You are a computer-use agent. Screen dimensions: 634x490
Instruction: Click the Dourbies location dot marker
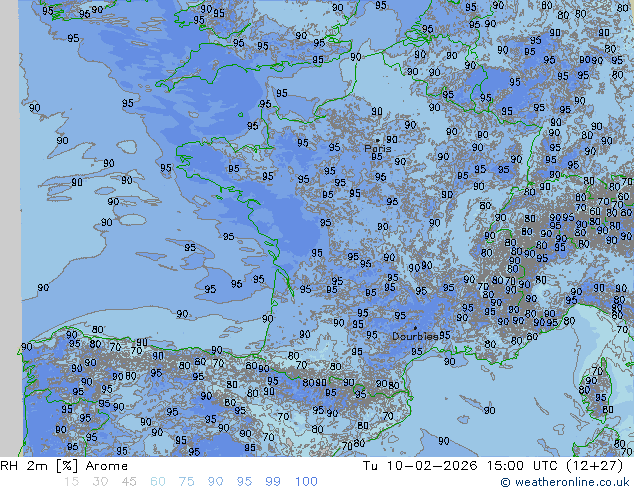click(415, 328)
